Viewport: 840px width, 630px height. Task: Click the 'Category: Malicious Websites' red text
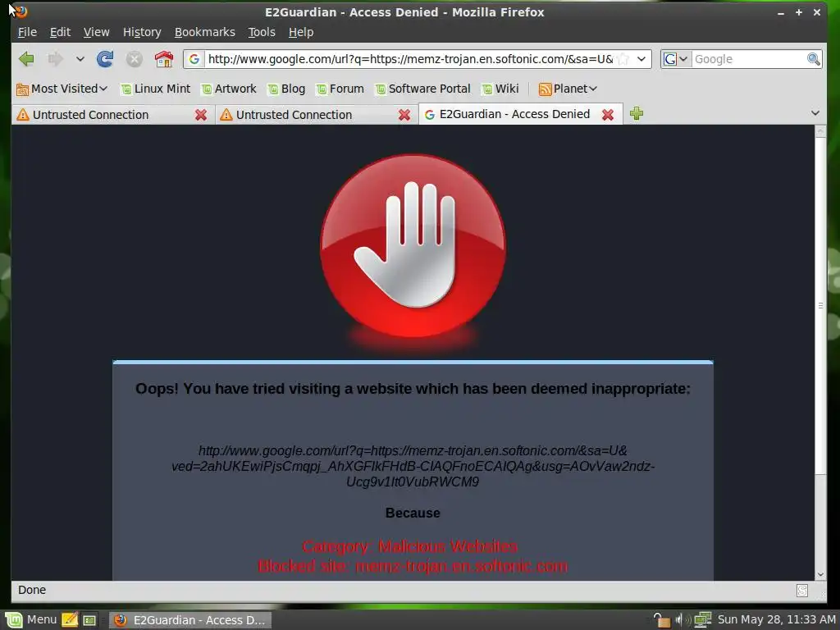[410, 546]
